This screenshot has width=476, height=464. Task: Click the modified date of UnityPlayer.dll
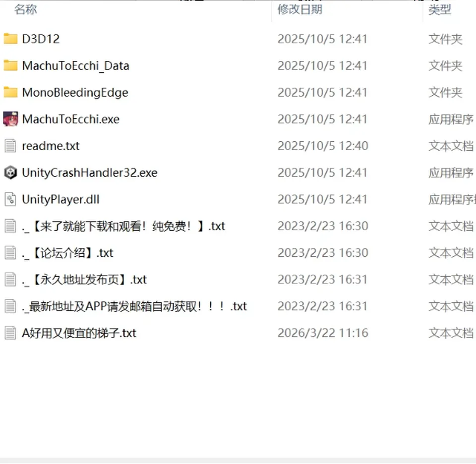[322, 199]
